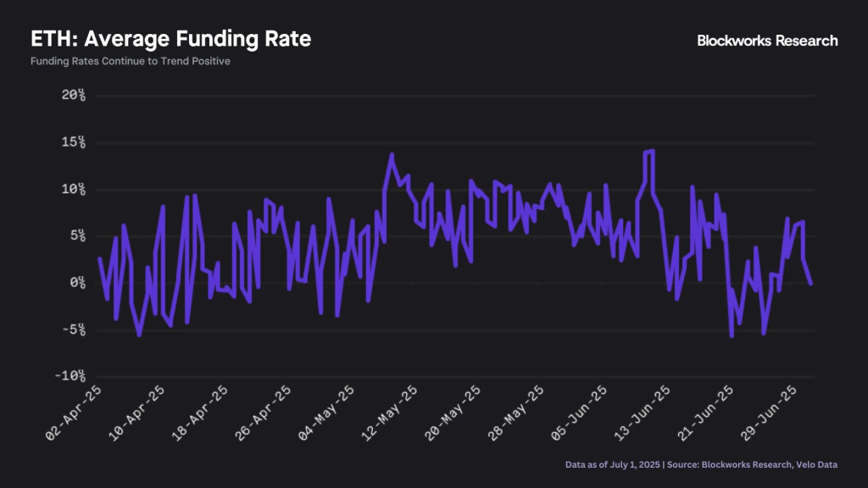Click the 20% y-axis label
The image size is (868, 488).
[74, 95]
